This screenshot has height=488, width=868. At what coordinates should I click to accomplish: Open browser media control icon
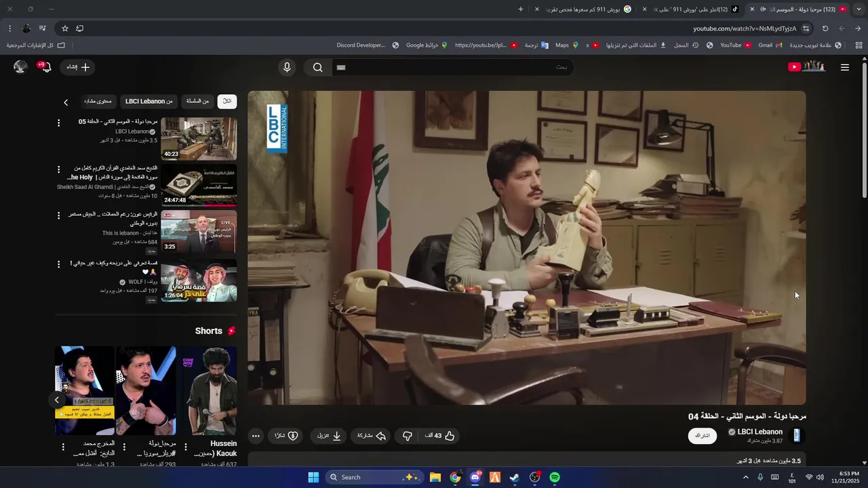43,28
